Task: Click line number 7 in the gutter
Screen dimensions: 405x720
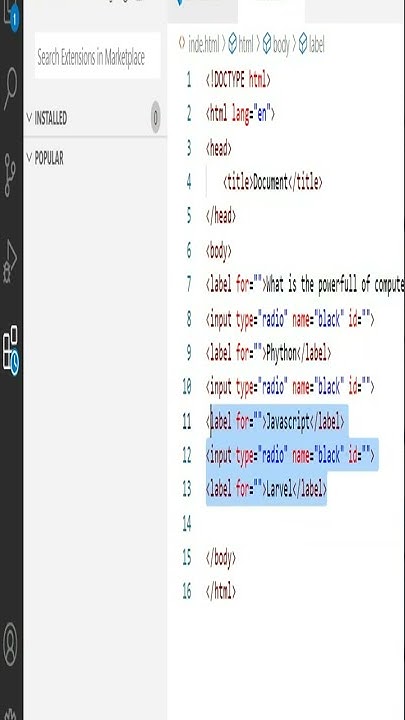Action: click(x=189, y=285)
